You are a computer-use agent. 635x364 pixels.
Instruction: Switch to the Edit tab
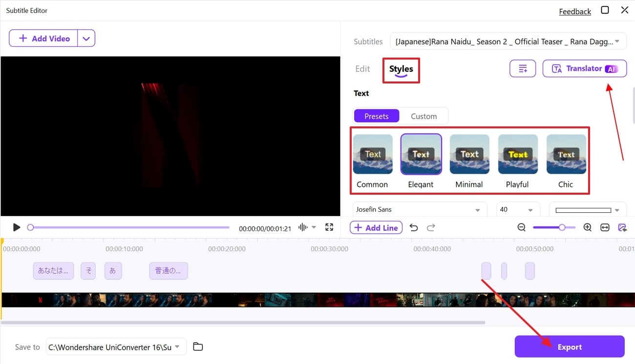coord(362,69)
